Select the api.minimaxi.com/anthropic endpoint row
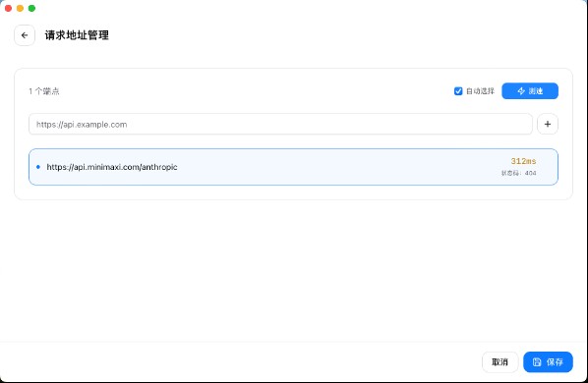The image size is (588, 383). pyautogui.click(x=293, y=167)
